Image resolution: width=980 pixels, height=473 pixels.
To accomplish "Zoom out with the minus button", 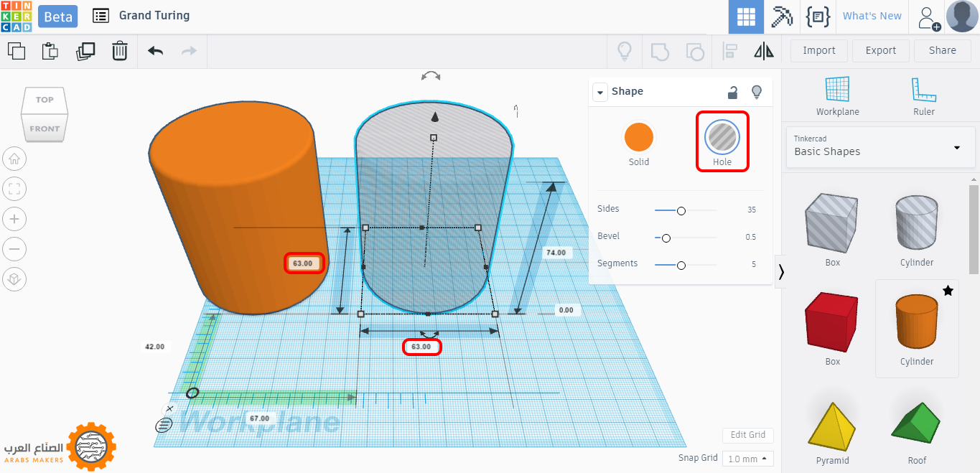I will (x=14, y=249).
